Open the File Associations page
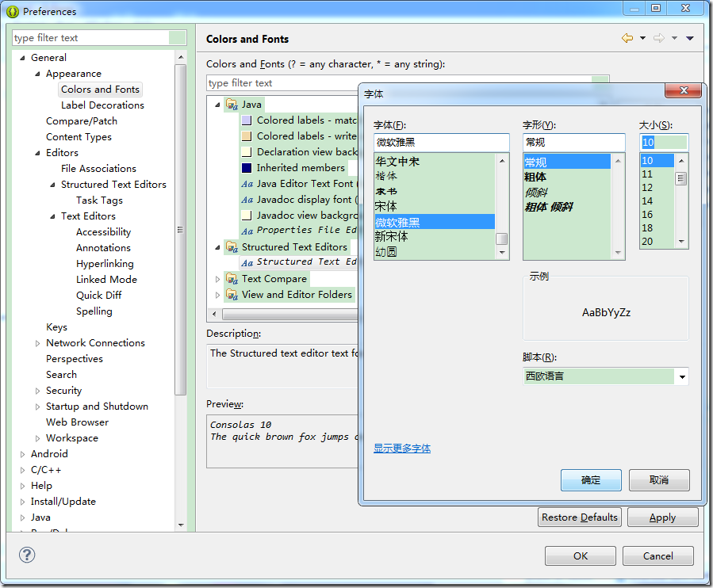 click(x=98, y=169)
